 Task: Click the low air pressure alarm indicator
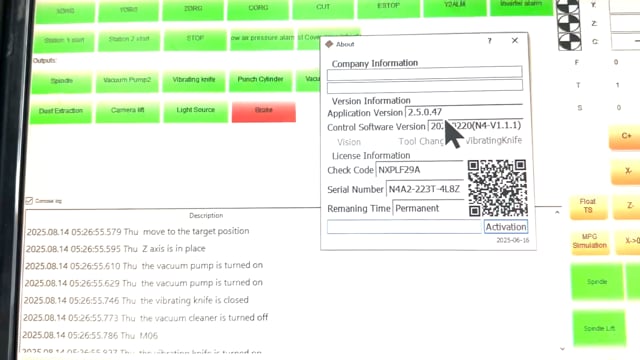pos(262,39)
